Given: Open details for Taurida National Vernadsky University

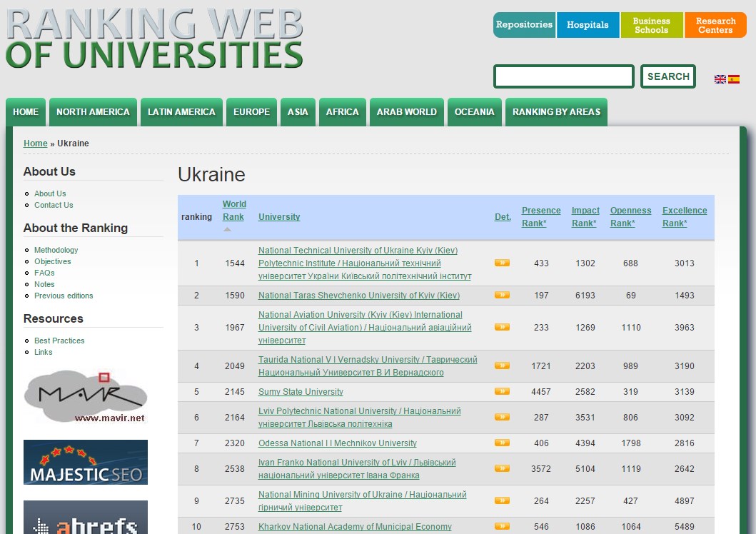Looking at the screenshot, I should 501,366.
